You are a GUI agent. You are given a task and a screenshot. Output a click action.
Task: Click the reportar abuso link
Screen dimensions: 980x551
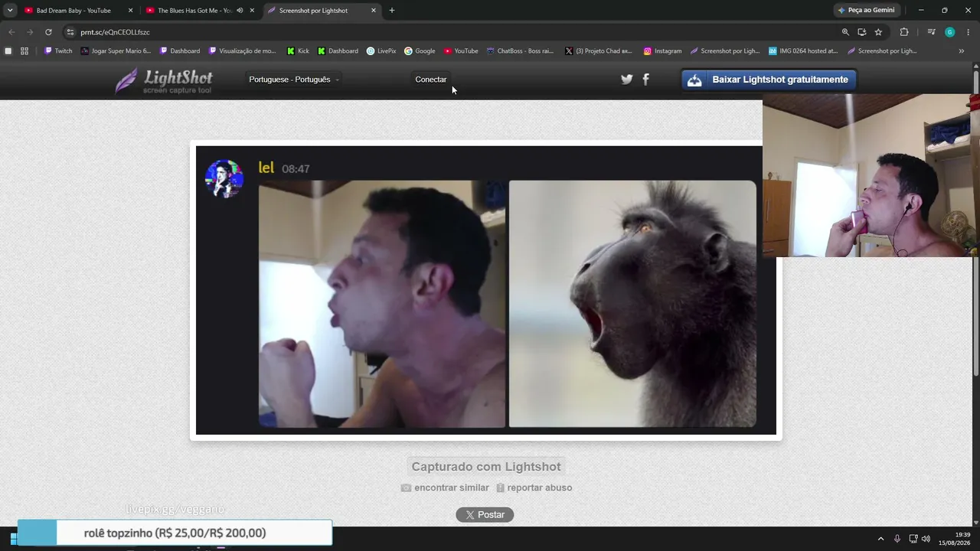click(x=534, y=487)
